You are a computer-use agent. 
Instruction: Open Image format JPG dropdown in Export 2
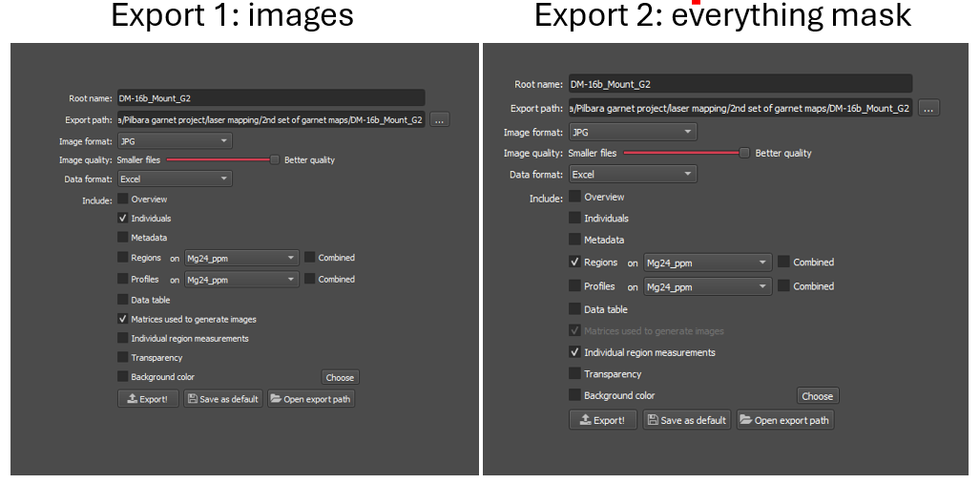click(633, 132)
